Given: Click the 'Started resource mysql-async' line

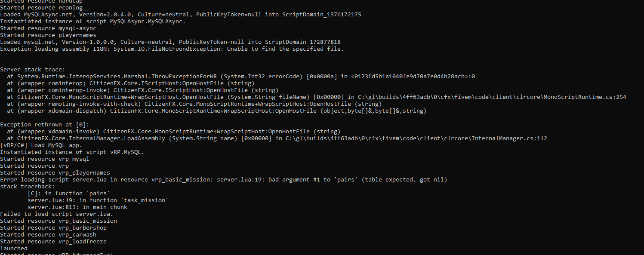Looking at the screenshot, I should 48,28.
